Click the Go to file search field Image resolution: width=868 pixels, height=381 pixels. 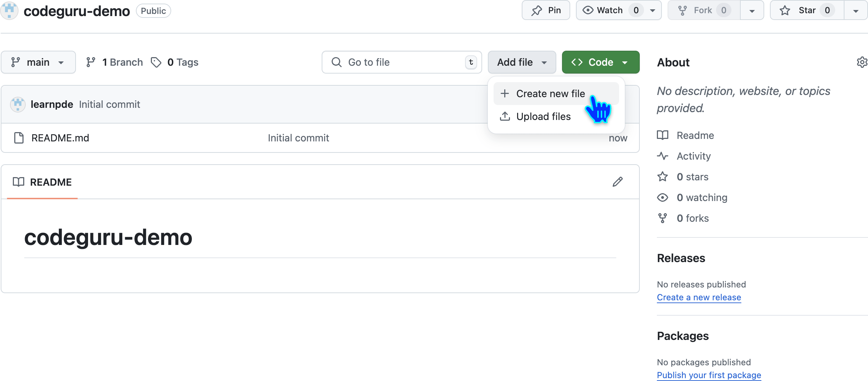(402, 62)
